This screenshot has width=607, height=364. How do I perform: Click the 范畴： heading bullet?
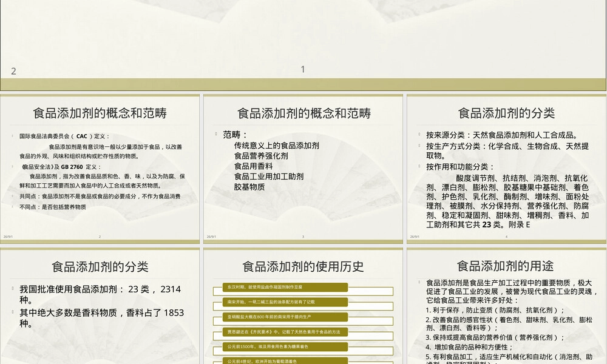[235, 135]
